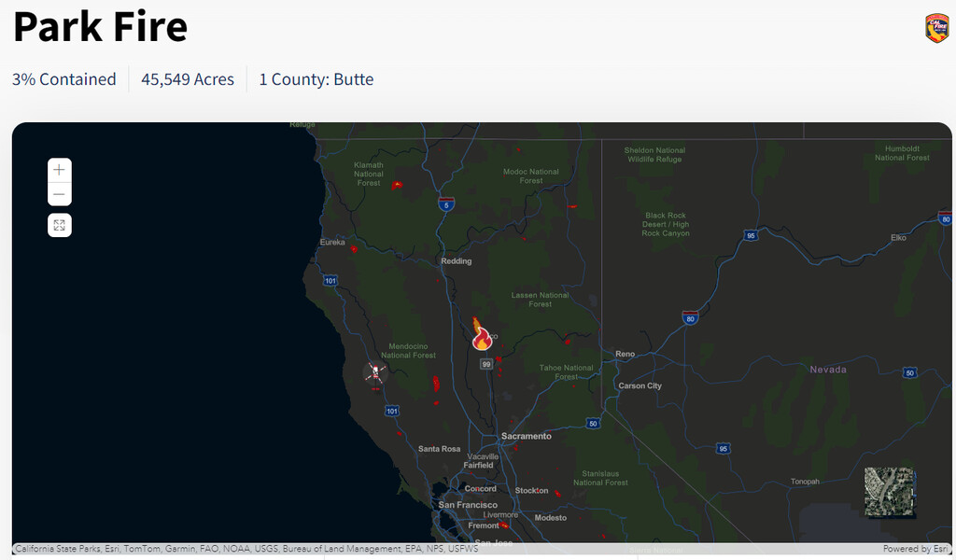Click the Carson City label
The height and width of the screenshot is (560, 956).
tap(640, 385)
